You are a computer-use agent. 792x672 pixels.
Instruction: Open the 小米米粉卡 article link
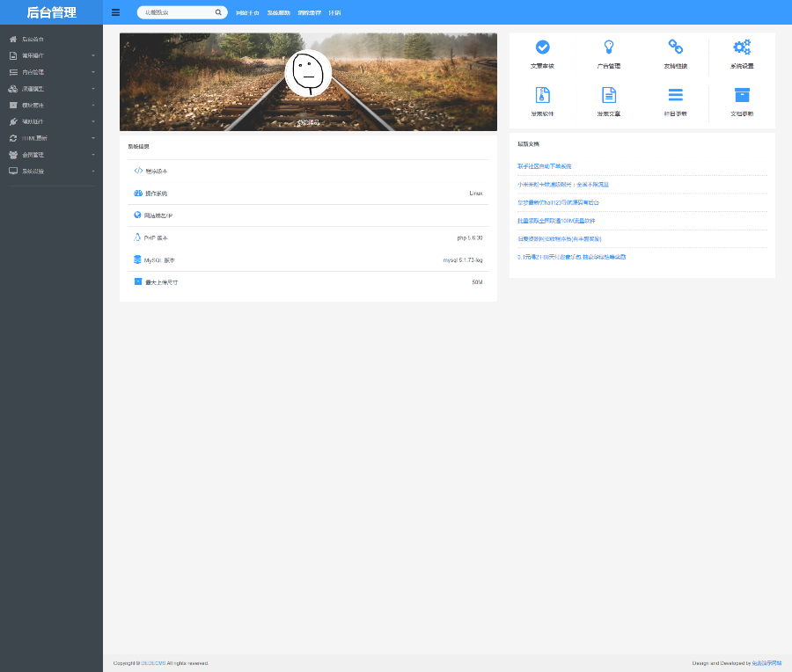tap(563, 185)
